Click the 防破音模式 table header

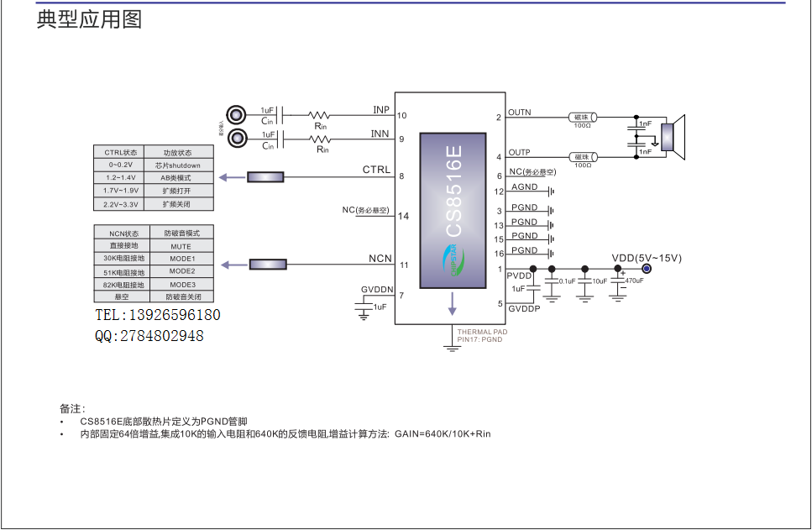(181, 234)
